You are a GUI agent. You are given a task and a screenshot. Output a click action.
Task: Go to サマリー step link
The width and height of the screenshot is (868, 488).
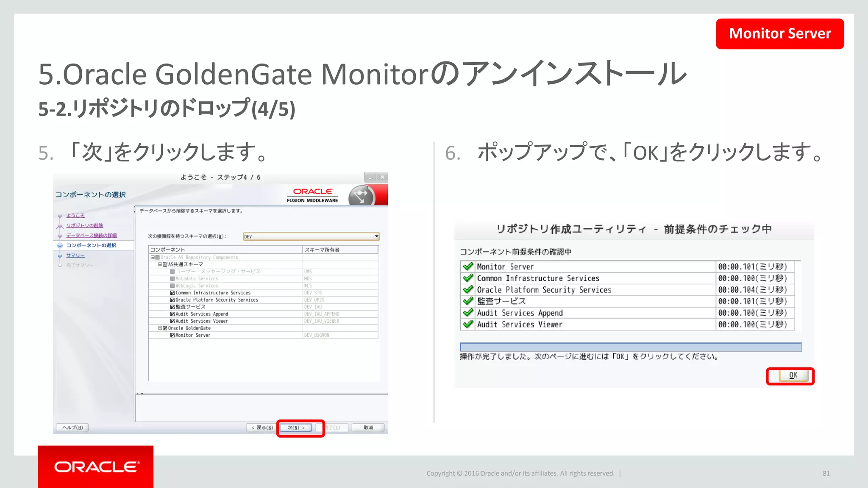[x=75, y=255]
